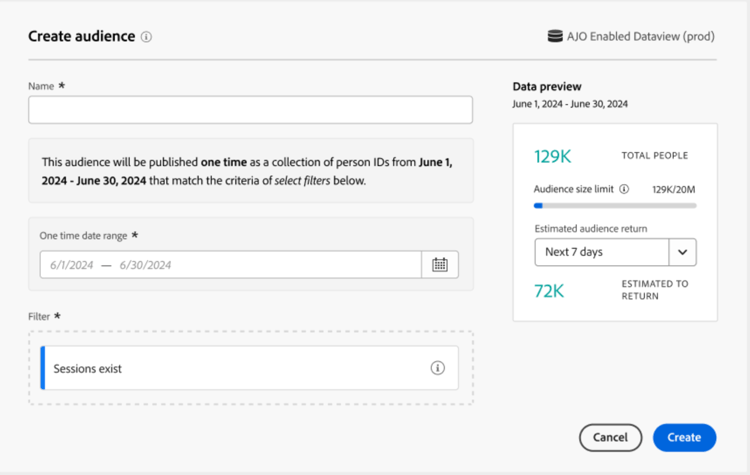Expand the Next 7 days dropdown
The height and width of the screenshot is (475, 750).
602,252
